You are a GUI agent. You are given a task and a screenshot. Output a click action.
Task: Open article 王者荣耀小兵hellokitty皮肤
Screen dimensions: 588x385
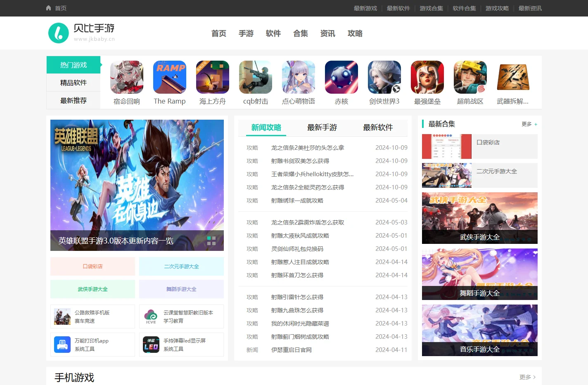click(312, 174)
